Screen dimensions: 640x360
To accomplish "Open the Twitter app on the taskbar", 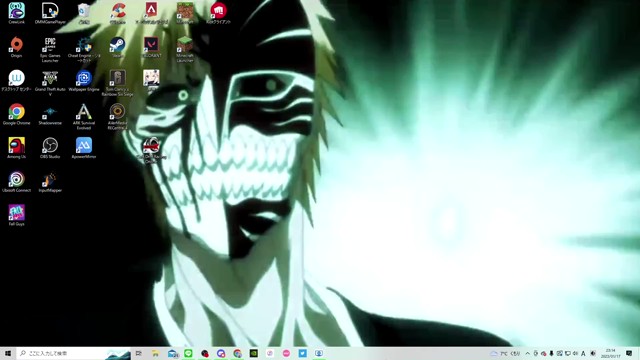I will [x=302, y=353].
